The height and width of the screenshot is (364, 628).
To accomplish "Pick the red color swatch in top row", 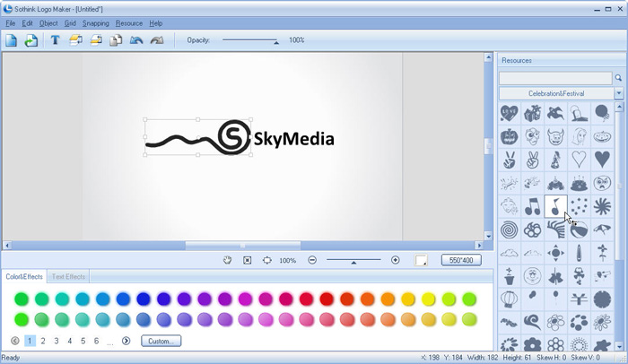I will [327, 299].
